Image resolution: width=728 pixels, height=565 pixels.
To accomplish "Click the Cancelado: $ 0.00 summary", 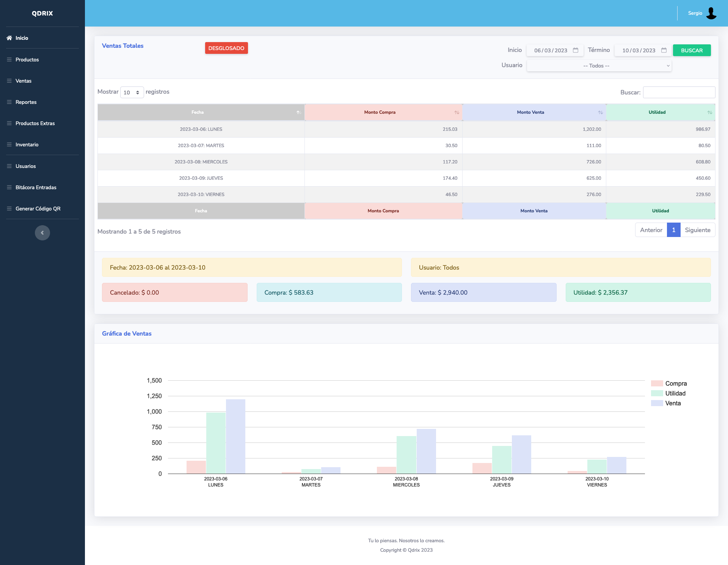I will click(x=175, y=292).
